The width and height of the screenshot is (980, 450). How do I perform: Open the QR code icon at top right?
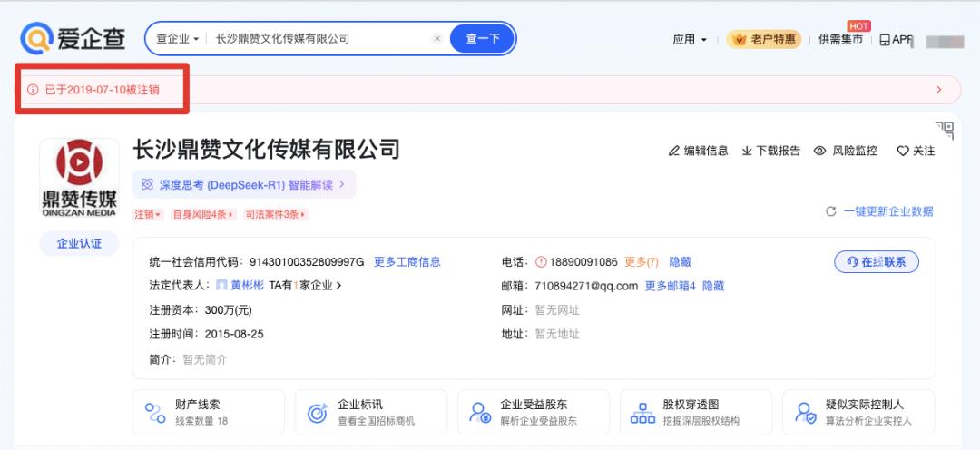click(x=944, y=130)
